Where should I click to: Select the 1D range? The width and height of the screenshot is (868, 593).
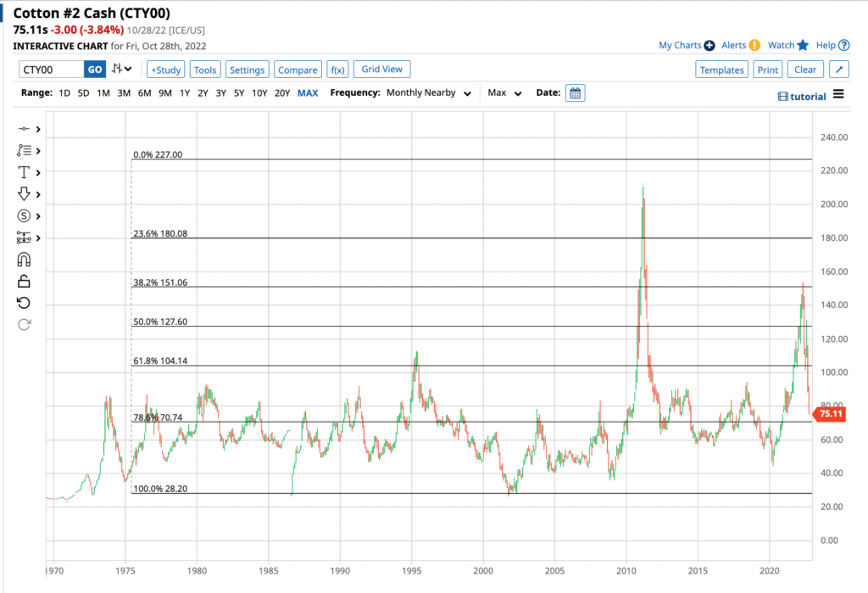[x=64, y=93]
